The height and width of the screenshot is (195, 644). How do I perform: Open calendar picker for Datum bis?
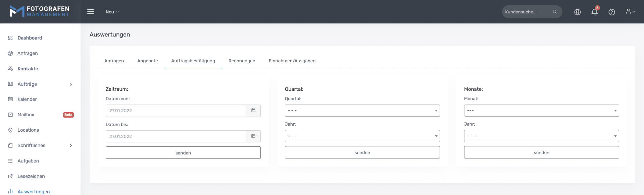(x=253, y=136)
